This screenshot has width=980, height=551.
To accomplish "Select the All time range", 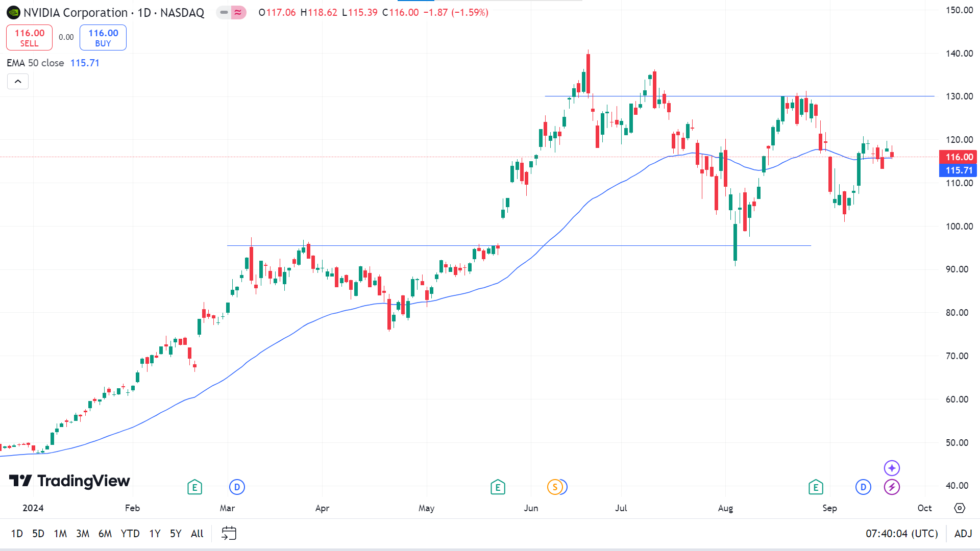I will click(197, 534).
